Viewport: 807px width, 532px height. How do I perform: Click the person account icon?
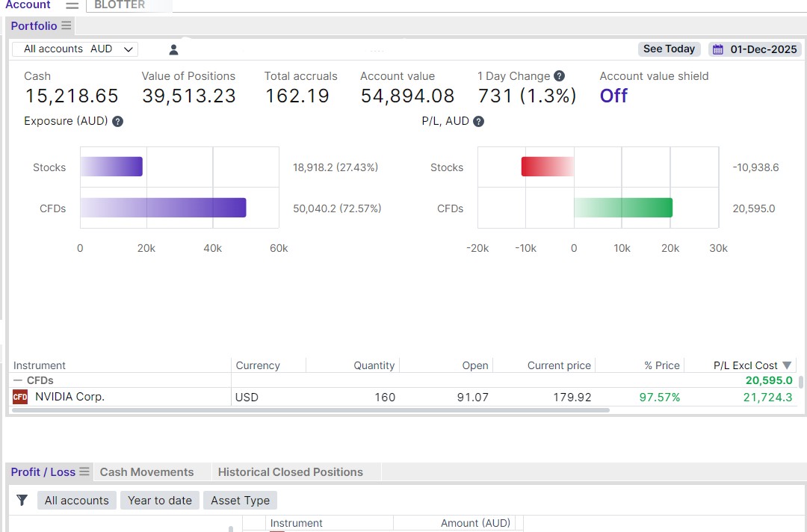point(173,49)
